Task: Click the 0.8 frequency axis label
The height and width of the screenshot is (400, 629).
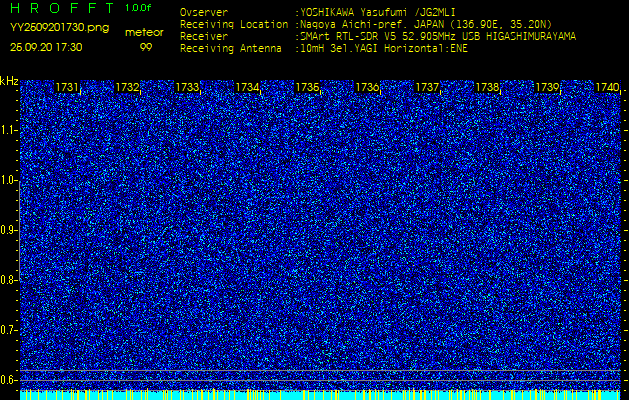Action: (8, 280)
